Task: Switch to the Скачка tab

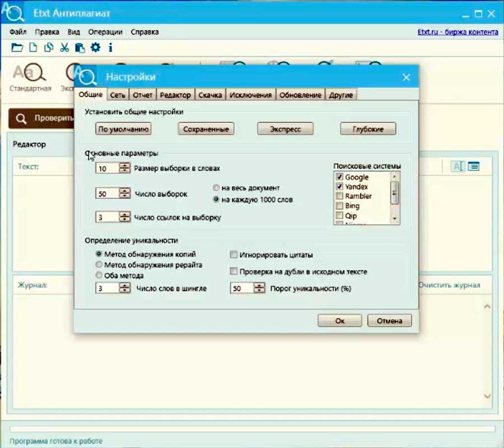Action: [210, 95]
